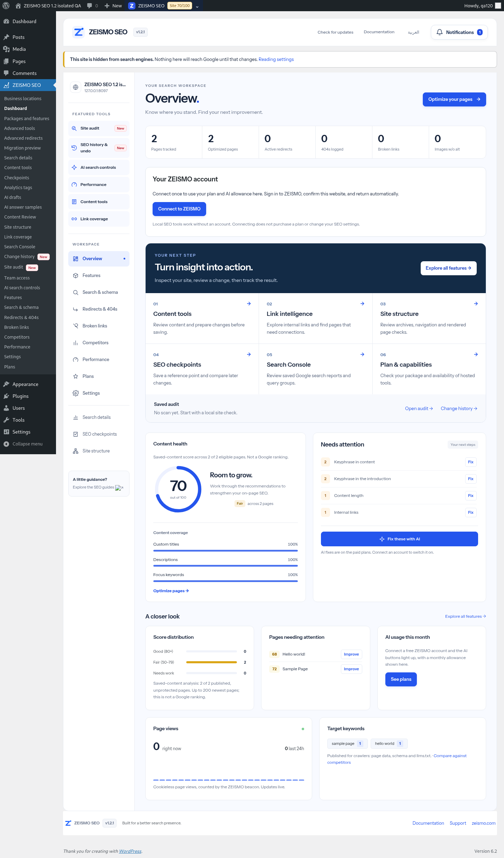Click the workspace Settings gear icon
504x858 pixels.
click(76, 393)
